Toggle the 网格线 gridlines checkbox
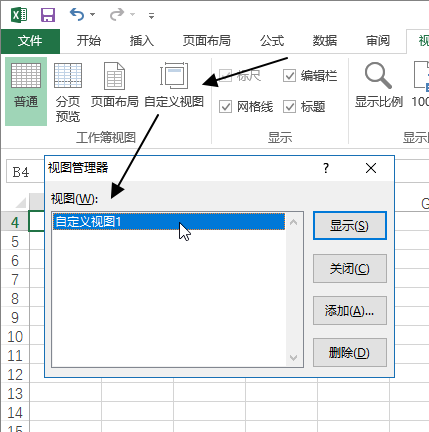 [x=225, y=107]
